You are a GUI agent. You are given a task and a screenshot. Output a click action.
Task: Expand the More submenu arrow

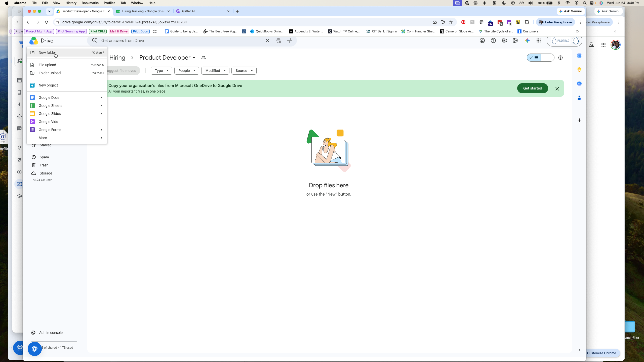point(101,138)
